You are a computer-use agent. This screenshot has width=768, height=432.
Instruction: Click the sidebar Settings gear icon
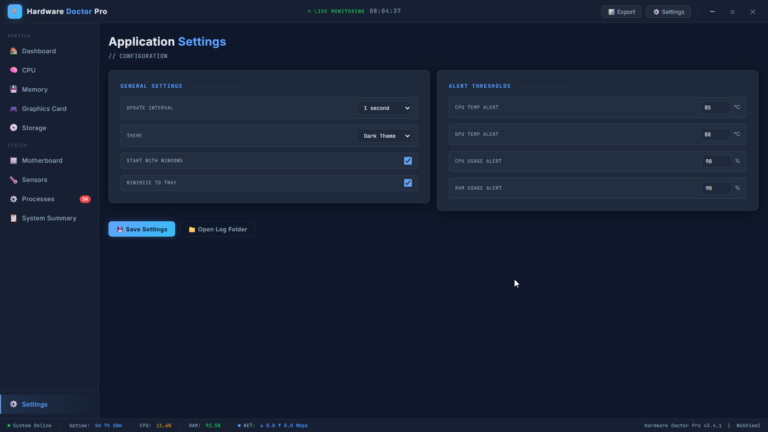click(13, 404)
